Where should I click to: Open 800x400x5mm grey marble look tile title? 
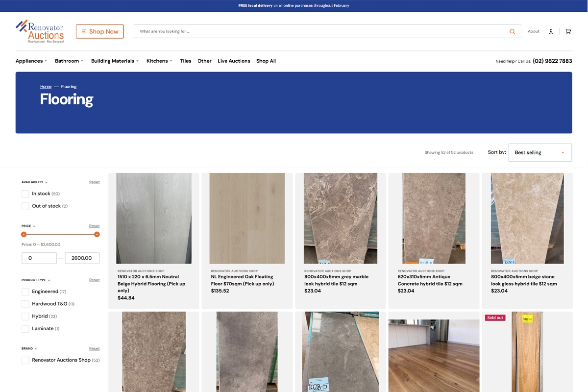(336, 280)
